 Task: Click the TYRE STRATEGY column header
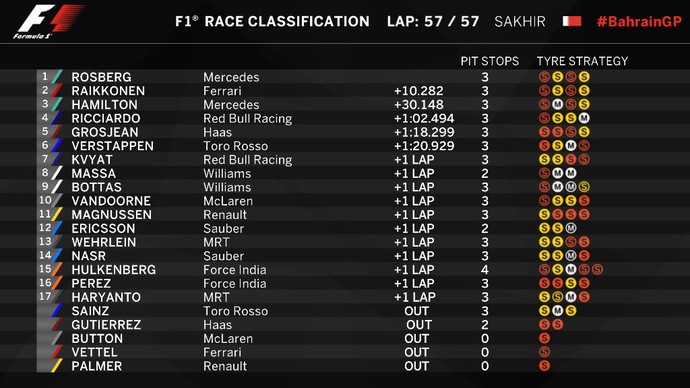[x=582, y=61]
